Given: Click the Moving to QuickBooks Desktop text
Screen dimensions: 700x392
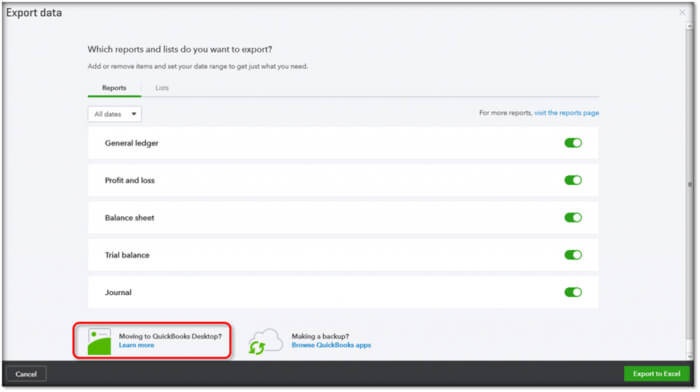Looking at the screenshot, I should [x=170, y=336].
